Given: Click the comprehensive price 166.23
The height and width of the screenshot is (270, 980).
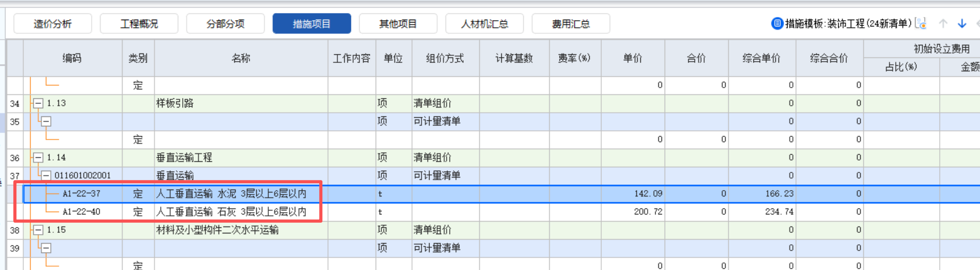Looking at the screenshot, I should pyautogui.click(x=780, y=194).
